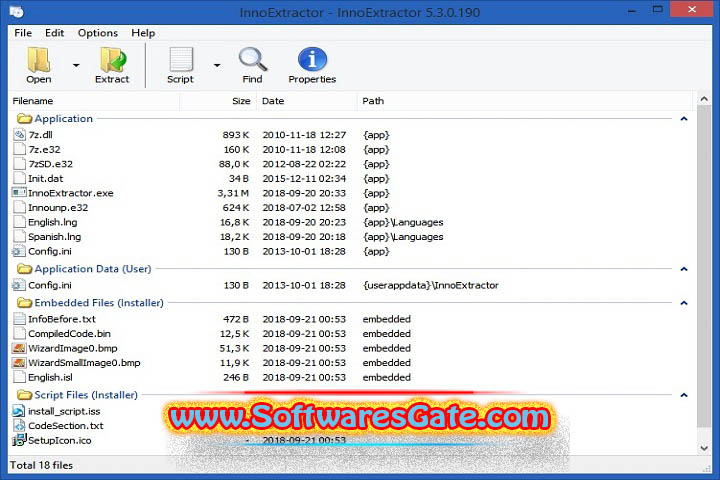
Task: Click the install_script.iss file icon
Action: coord(19,411)
